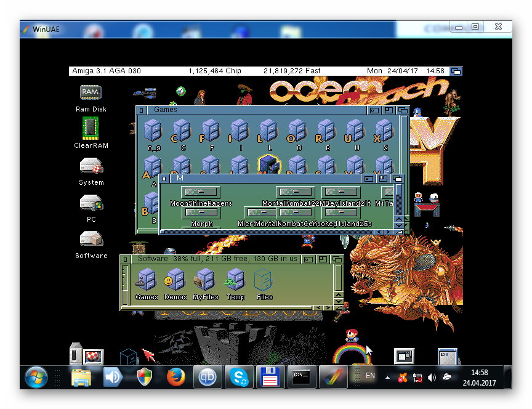Viewport: 532px width, 409px height.
Task: Click the Games window depth gadget
Action: [403, 110]
